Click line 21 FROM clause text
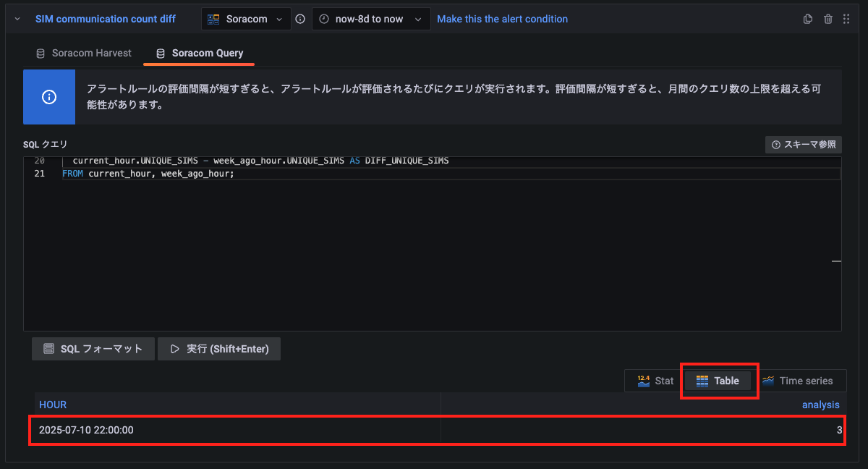The image size is (868, 469). click(148, 174)
